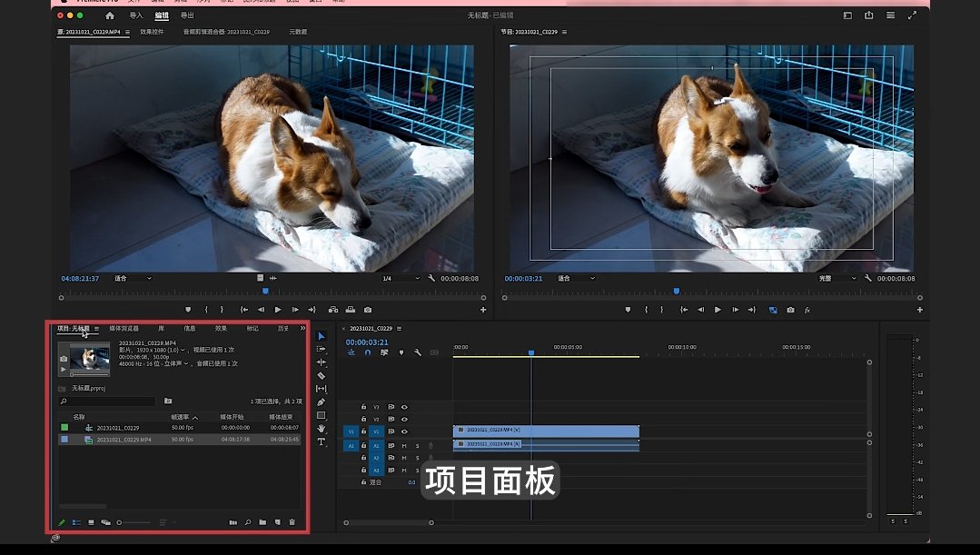Select the Hand tool

pyautogui.click(x=322, y=428)
